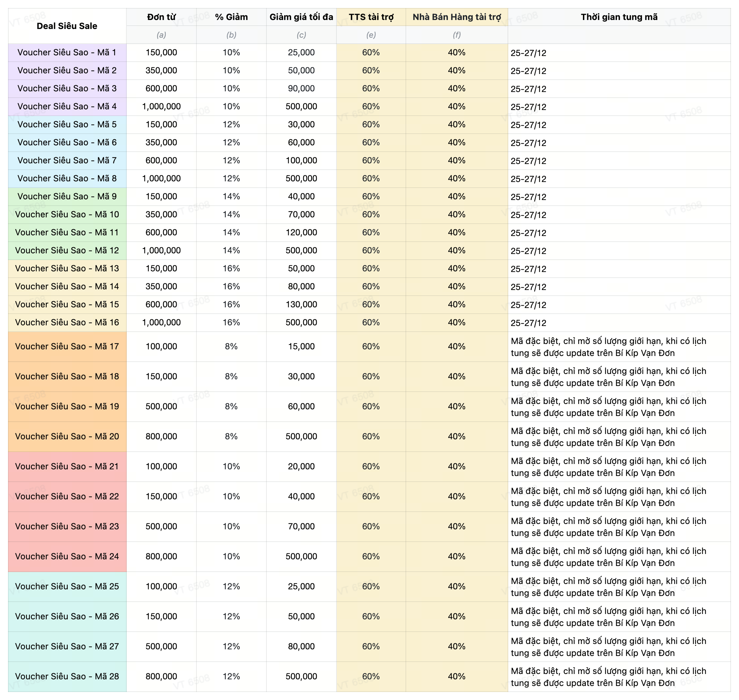Click the Mã 17 release note text cell
This screenshot has height=700, width=739.
608,347
